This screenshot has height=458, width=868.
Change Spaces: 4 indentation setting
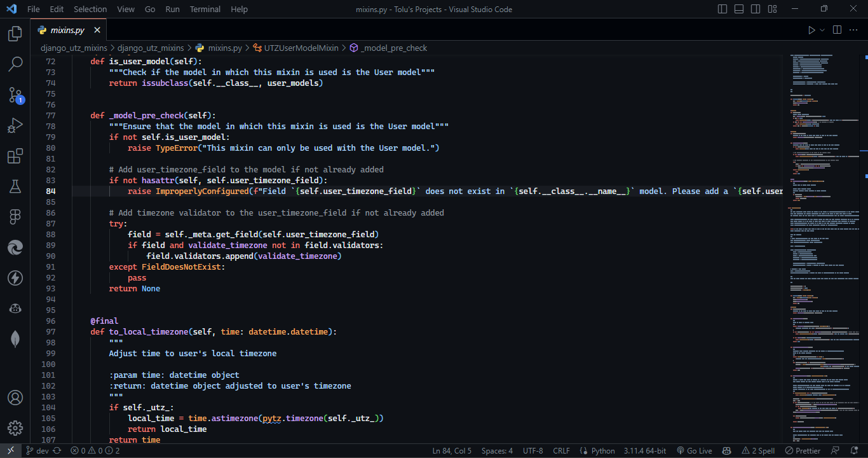pyautogui.click(x=497, y=450)
